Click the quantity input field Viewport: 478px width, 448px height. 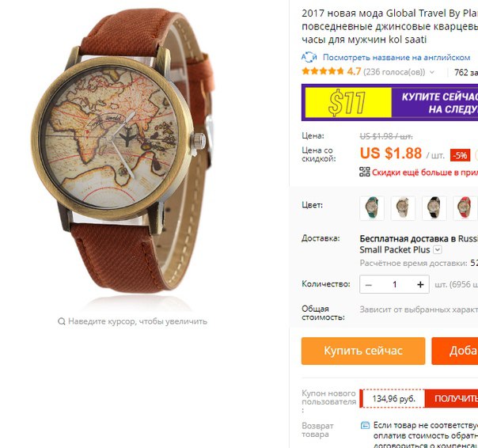tap(394, 284)
